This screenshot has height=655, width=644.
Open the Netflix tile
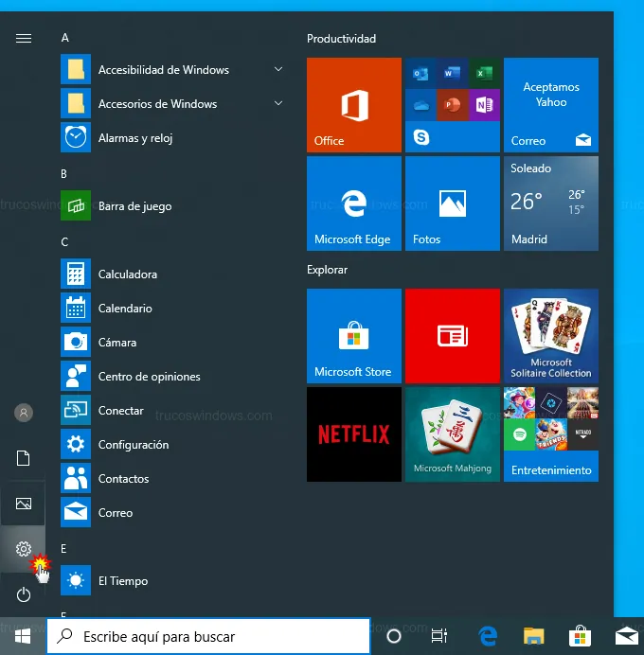[x=354, y=434]
